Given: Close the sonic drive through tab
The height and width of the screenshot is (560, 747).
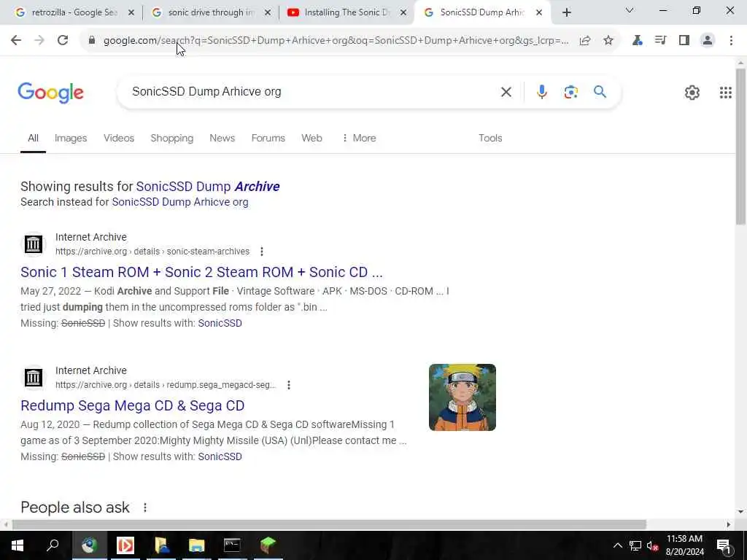Looking at the screenshot, I should 268,13.
